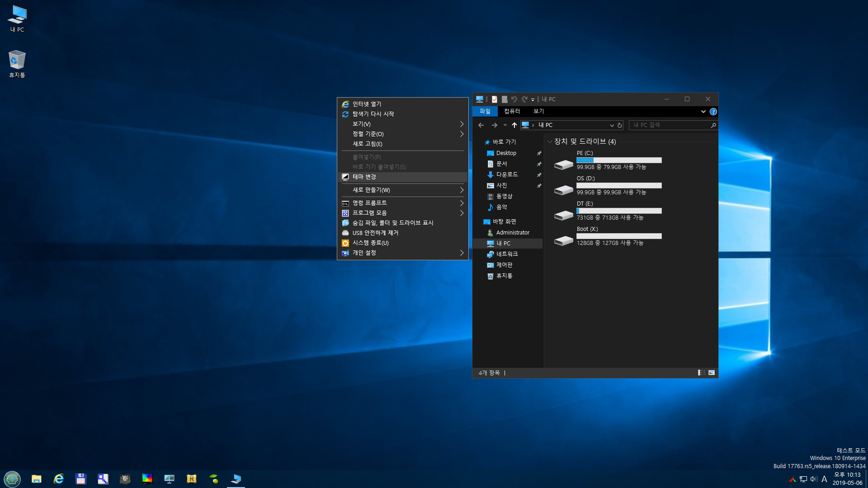Choose 인터넷 열기 from the context menu
This screenshot has height=488, width=868.
point(403,104)
